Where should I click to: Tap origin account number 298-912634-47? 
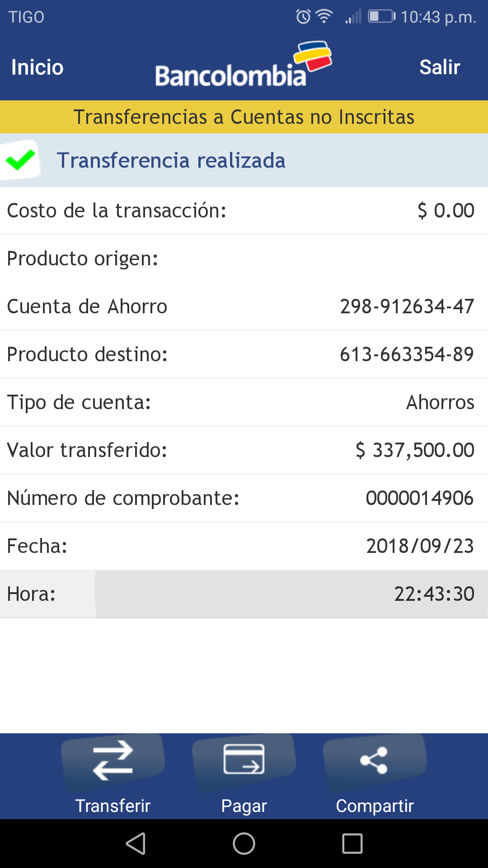coord(407,307)
